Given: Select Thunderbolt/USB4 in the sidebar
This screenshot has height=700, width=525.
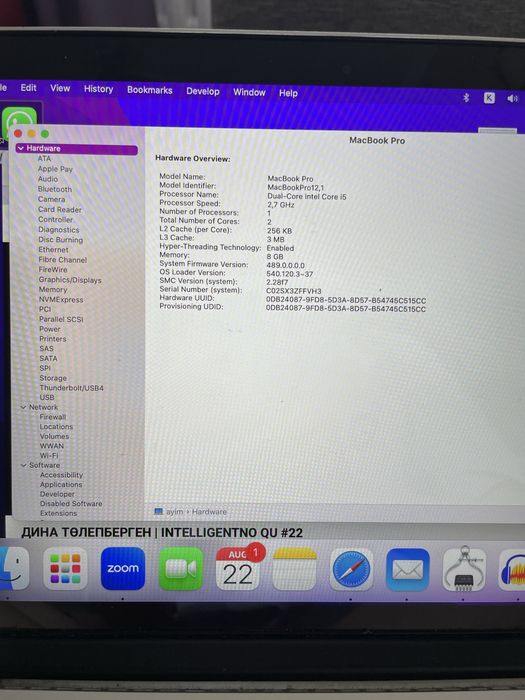Looking at the screenshot, I should [71, 388].
